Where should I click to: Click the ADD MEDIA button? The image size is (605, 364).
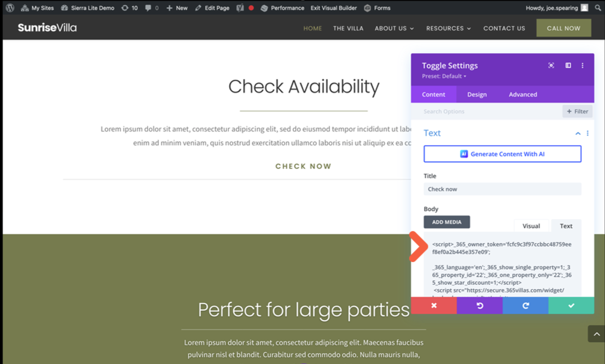point(447,222)
